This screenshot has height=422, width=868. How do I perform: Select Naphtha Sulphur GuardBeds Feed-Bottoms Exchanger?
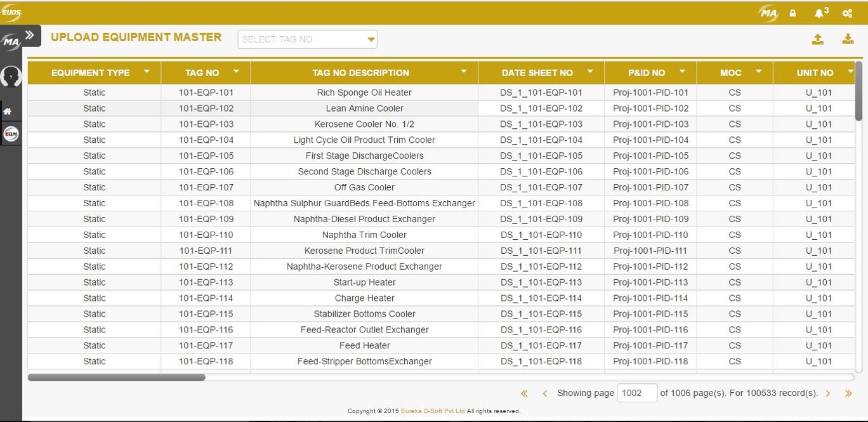[x=365, y=204]
